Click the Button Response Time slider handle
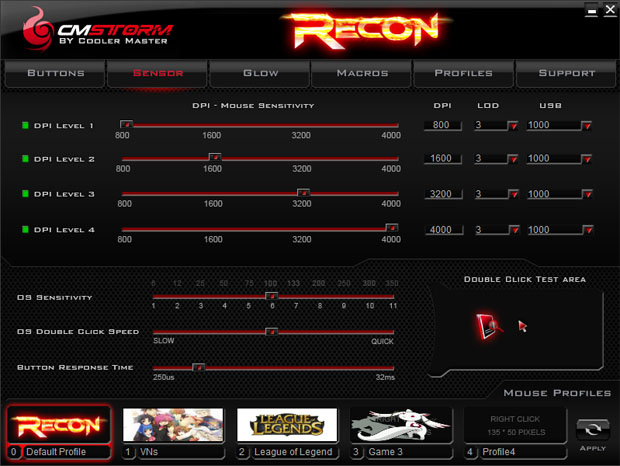 (x=198, y=367)
